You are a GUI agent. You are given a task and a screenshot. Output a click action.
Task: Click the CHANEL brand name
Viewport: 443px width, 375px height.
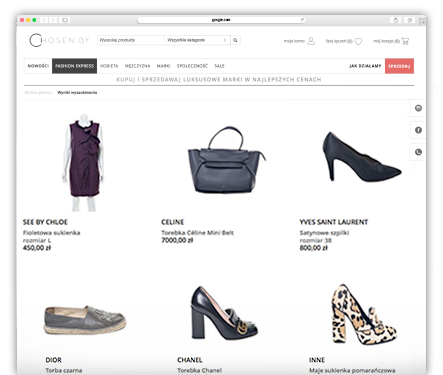190,360
